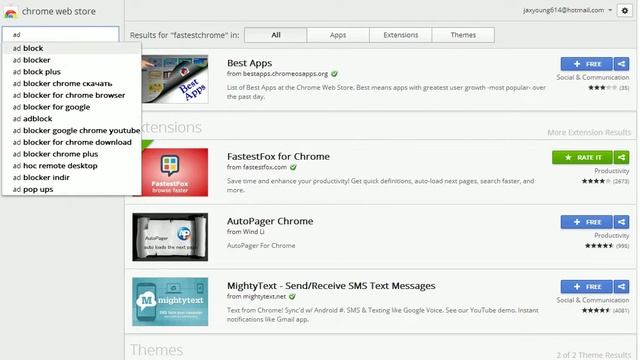This screenshot has width=640, height=360.
Task: Choose 'ad hoc remote desktop' suggestion
Action: click(72, 166)
